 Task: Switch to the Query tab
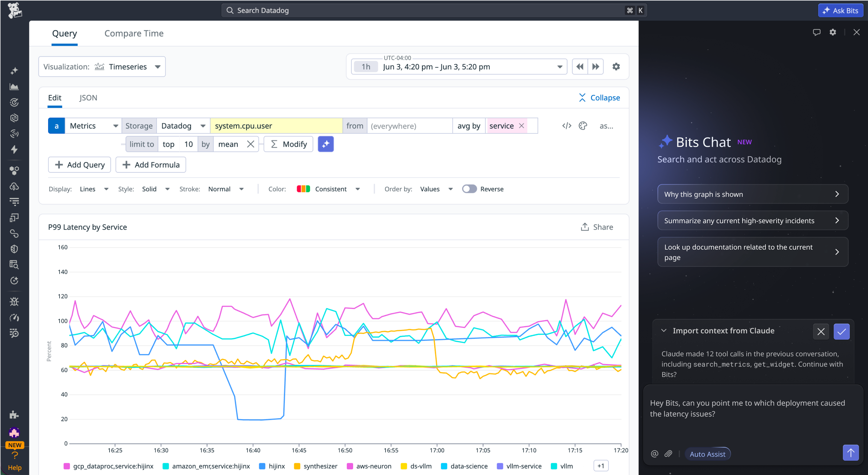(x=64, y=33)
